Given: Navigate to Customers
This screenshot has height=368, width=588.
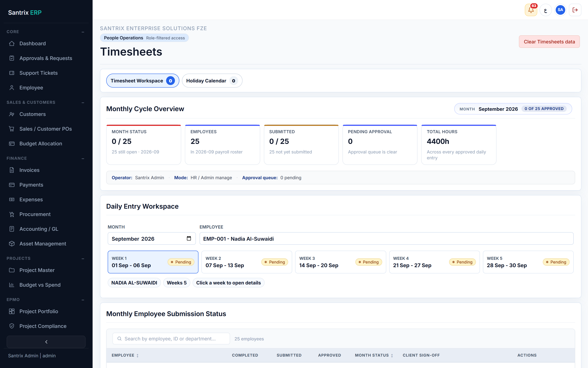Looking at the screenshot, I should (x=46, y=114).
